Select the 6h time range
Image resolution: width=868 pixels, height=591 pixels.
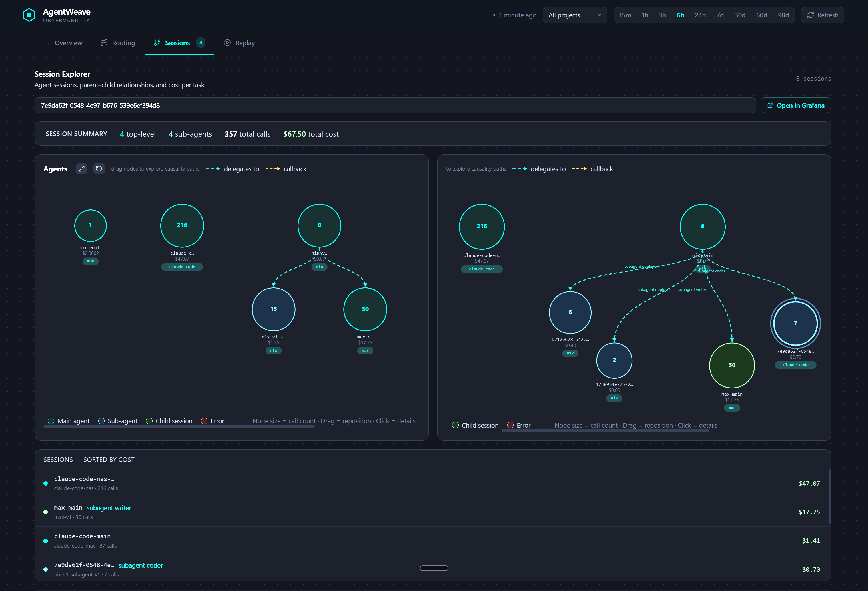[x=681, y=15]
